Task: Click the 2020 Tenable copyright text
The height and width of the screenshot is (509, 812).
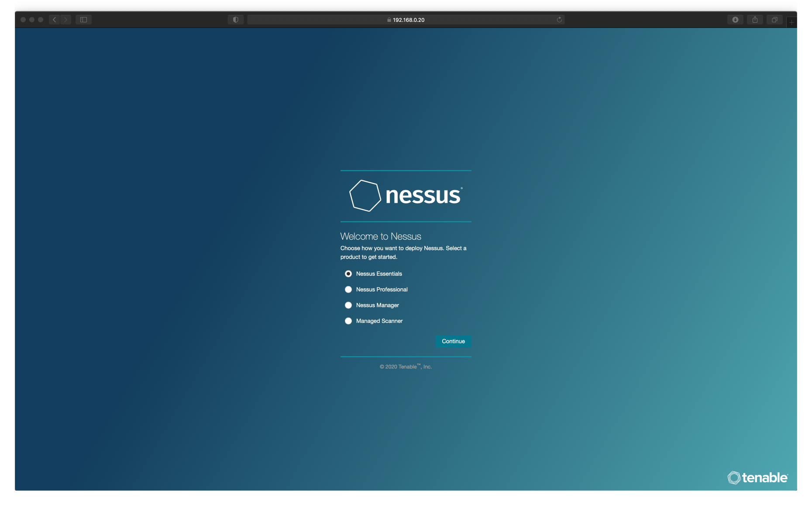Action: [x=406, y=367]
